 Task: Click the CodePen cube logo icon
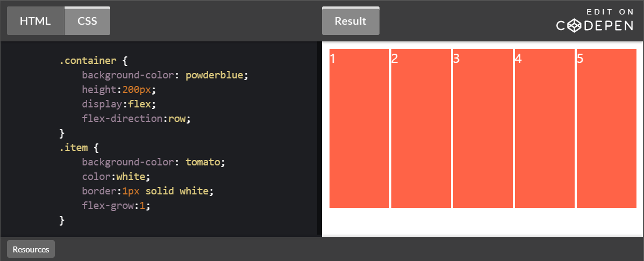click(x=575, y=25)
